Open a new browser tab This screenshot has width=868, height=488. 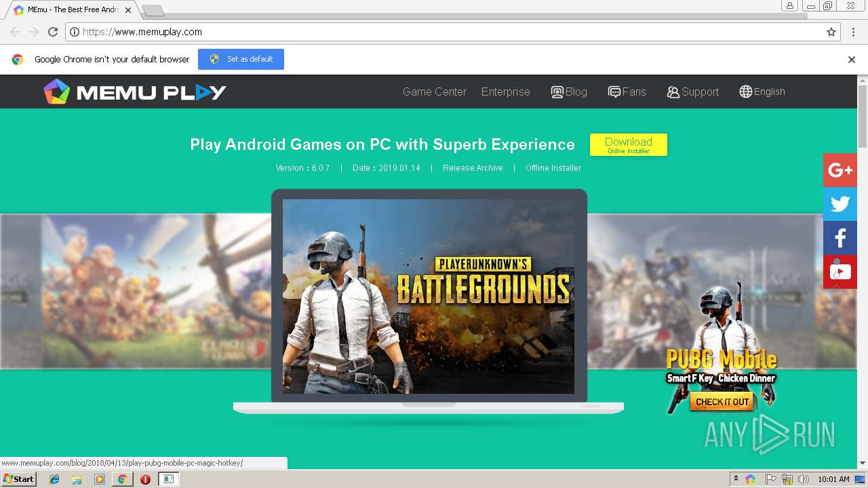[x=153, y=10]
